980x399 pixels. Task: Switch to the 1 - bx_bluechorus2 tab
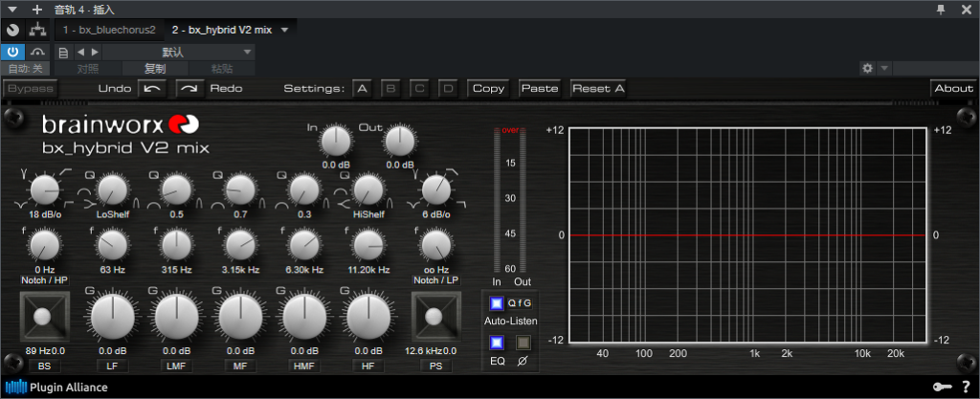point(109,30)
